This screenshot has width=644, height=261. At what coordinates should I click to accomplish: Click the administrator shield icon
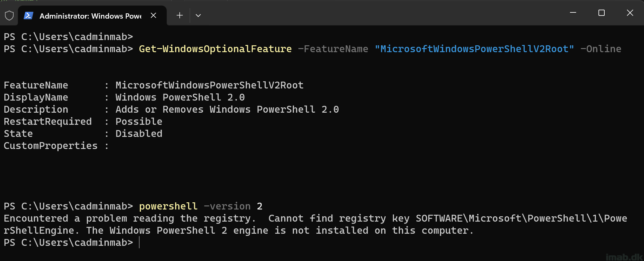[9, 15]
